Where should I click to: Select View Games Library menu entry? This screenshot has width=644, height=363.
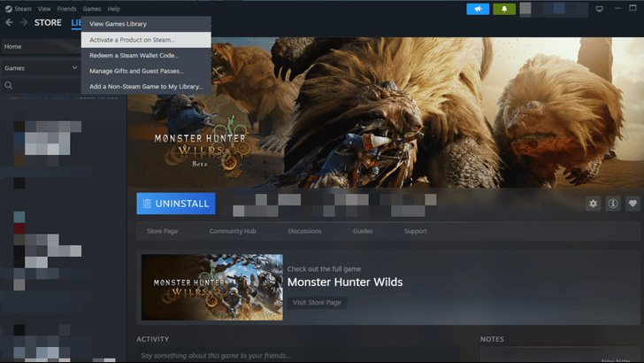[x=146, y=24]
